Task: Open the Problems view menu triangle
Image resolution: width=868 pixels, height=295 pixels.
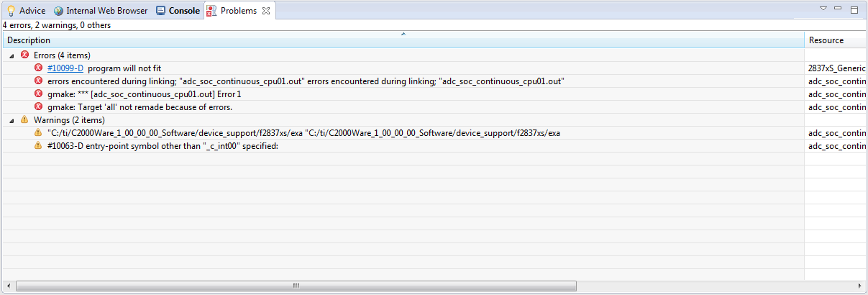Action: pos(823,9)
